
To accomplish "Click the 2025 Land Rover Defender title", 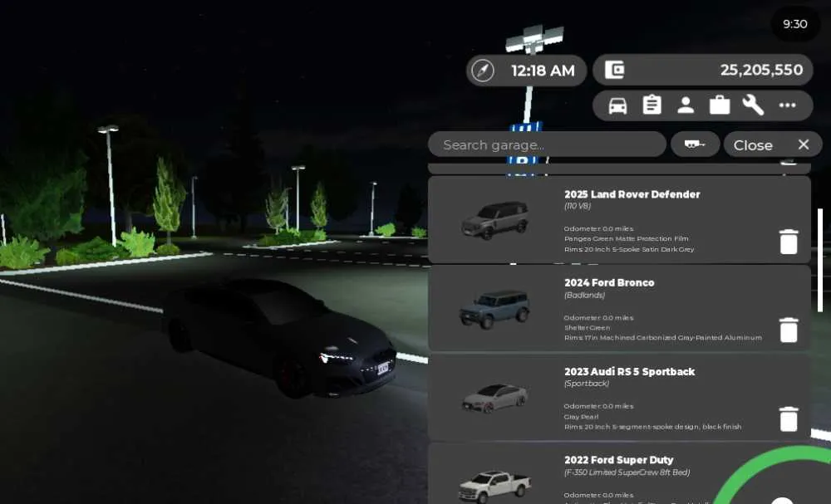I will click(632, 194).
